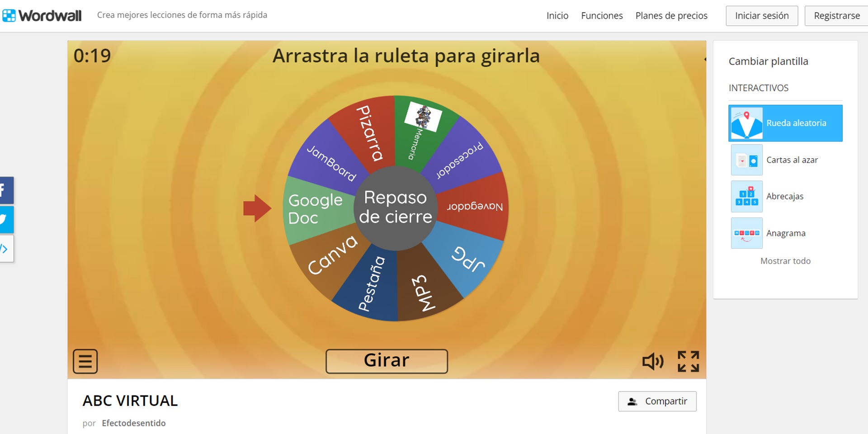
Task: Click the Google Doc wheel segment
Action: tap(316, 210)
